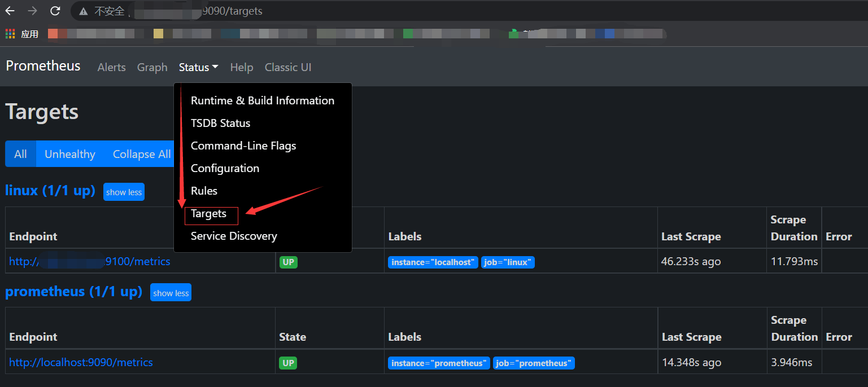This screenshot has width=868, height=387.
Task: Click the 14.348s ago last scrape value
Action: [691, 362]
